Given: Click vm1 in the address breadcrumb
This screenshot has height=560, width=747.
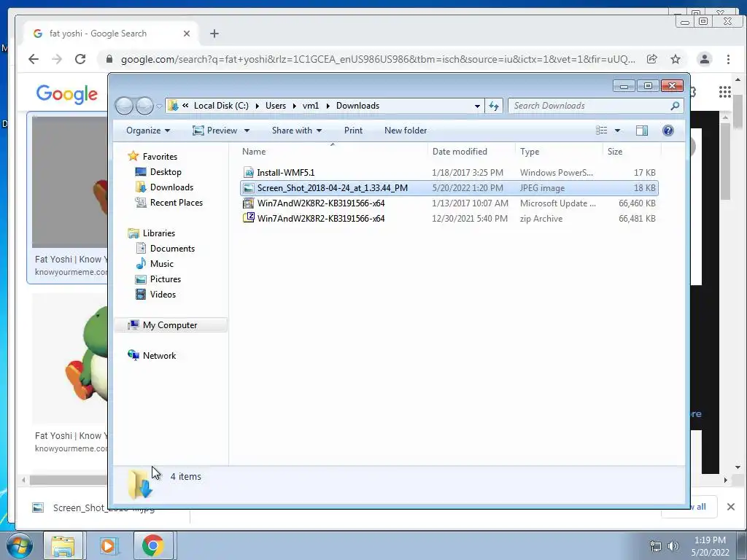Looking at the screenshot, I should 311,106.
